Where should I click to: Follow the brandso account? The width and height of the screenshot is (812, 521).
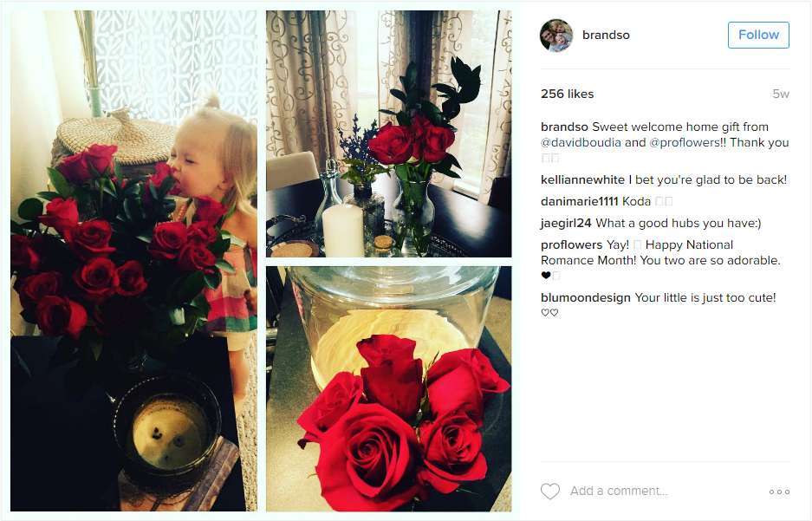coord(758,35)
